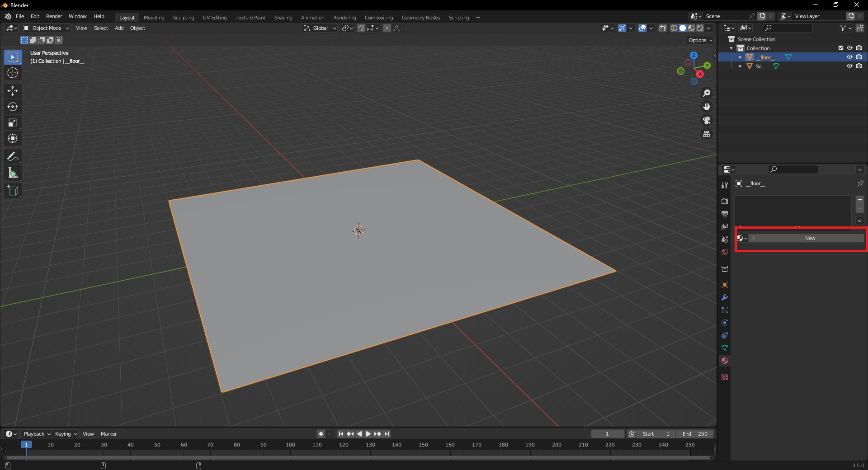Open the Object Mode dropdown
The width and height of the screenshot is (868, 470).
(46, 28)
